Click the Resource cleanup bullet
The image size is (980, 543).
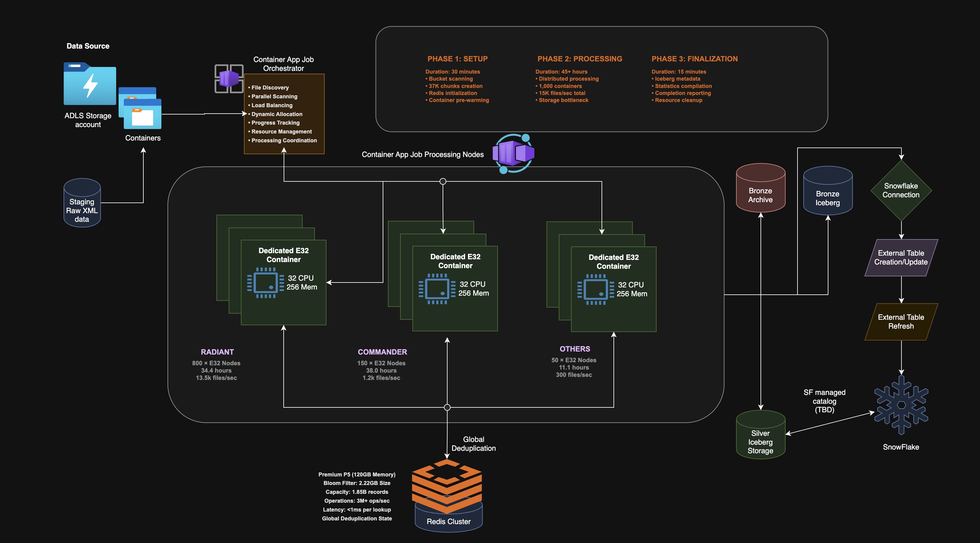coord(677,100)
